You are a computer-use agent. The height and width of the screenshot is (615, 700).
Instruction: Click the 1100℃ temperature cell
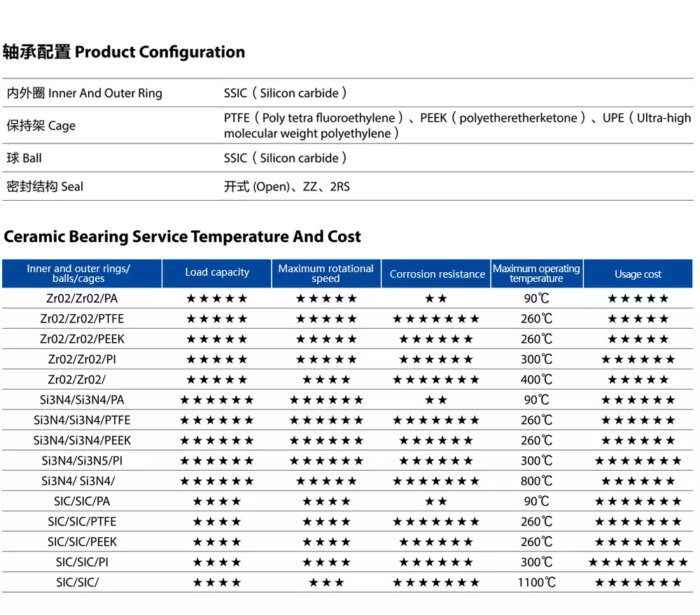click(x=536, y=583)
